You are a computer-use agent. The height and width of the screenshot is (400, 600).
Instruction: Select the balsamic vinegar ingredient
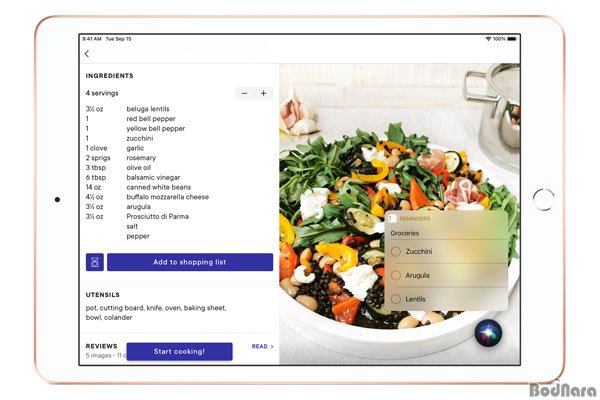pyautogui.click(x=153, y=177)
